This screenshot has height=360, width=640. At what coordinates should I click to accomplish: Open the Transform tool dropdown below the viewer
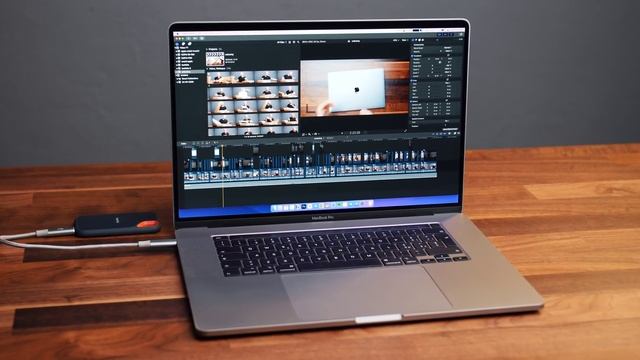tap(304, 133)
